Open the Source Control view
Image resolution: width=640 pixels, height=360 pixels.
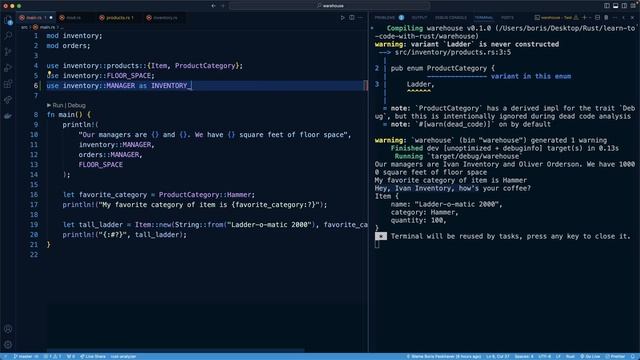(8, 52)
